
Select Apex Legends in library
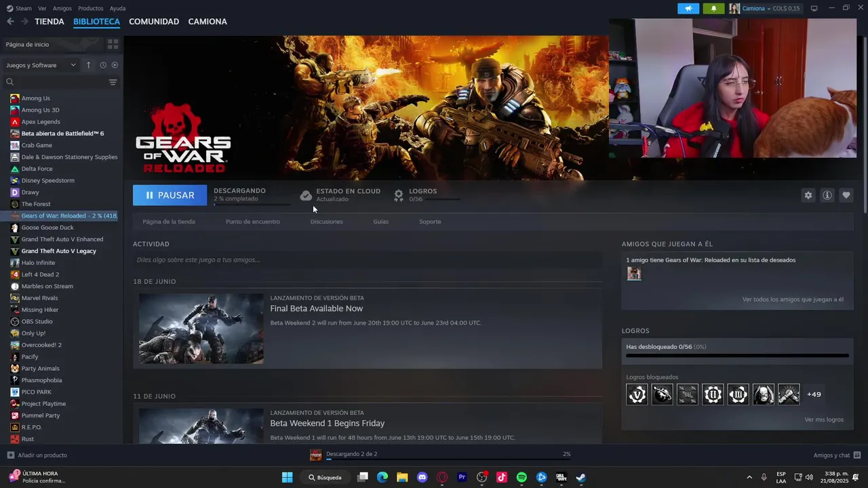click(41, 122)
